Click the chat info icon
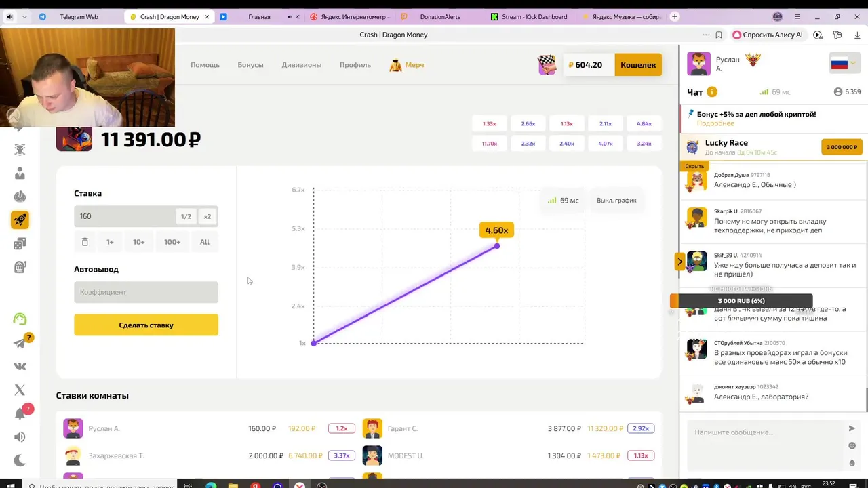The height and width of the screenshot is (488, 868). coord(712,92)
